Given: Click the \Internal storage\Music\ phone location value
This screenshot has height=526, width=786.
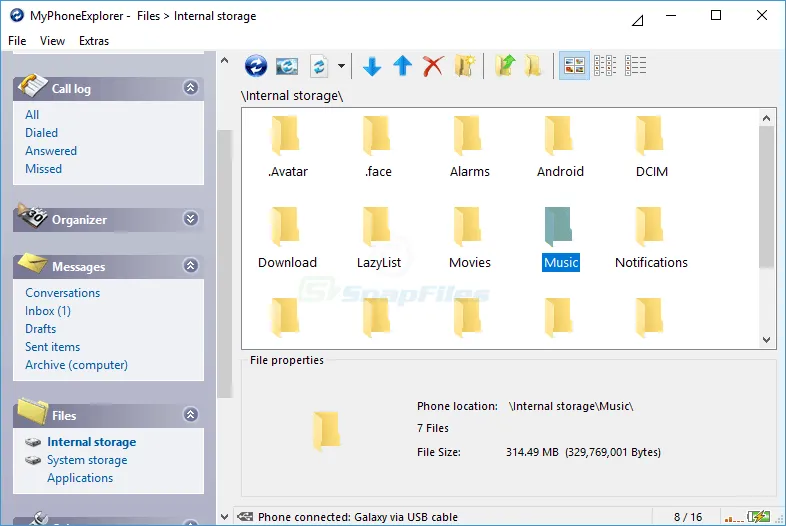Looking at the screenshot, I should coord(571,406).
